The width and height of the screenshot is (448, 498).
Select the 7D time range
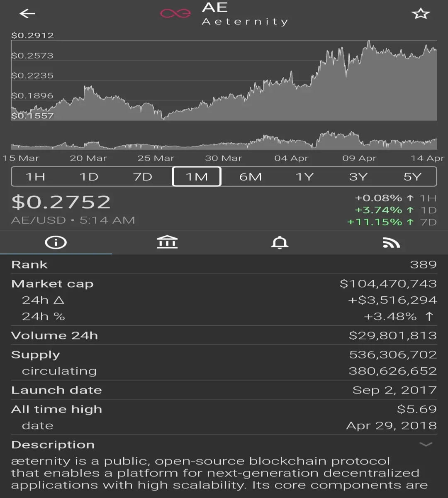click(x=143, y=177)
